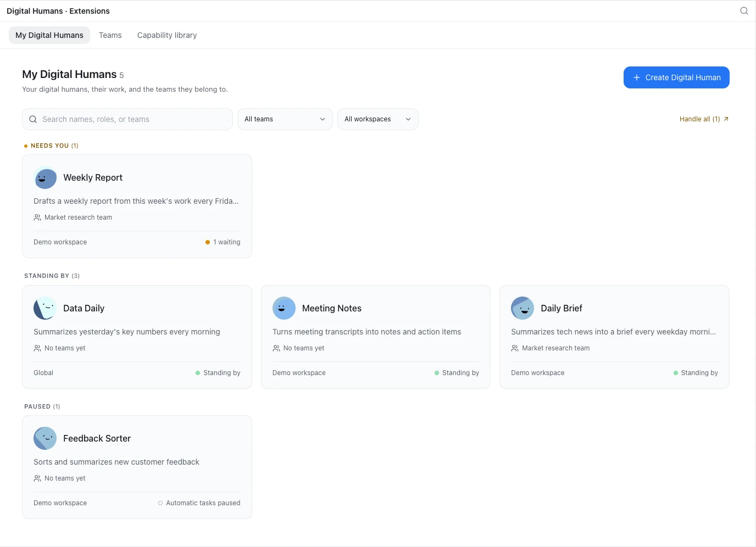Screen dimensions: 756x547
Task: Open the Weekly Report avatar
Action: [x=45, y=178]
